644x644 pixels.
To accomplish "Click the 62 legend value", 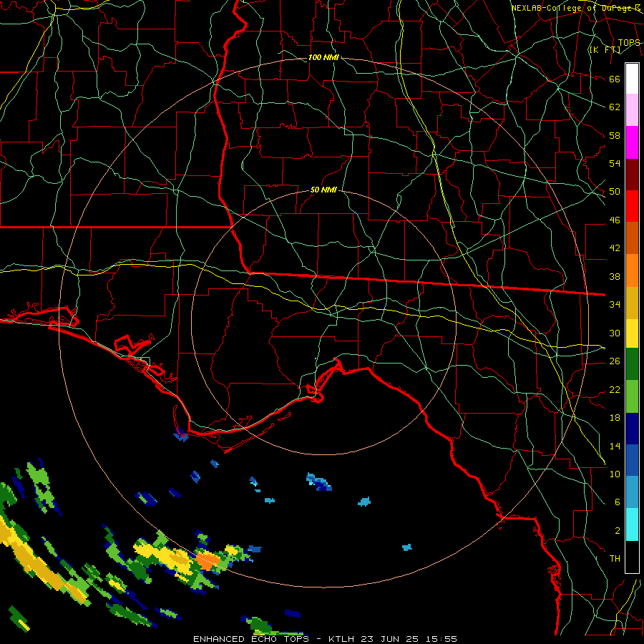I will point(615,107).
